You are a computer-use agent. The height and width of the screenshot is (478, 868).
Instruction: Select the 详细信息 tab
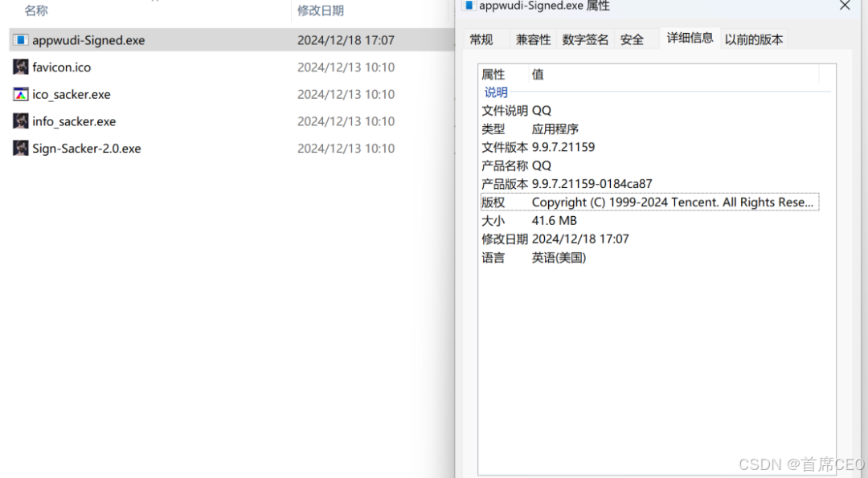tap(690, 38)
